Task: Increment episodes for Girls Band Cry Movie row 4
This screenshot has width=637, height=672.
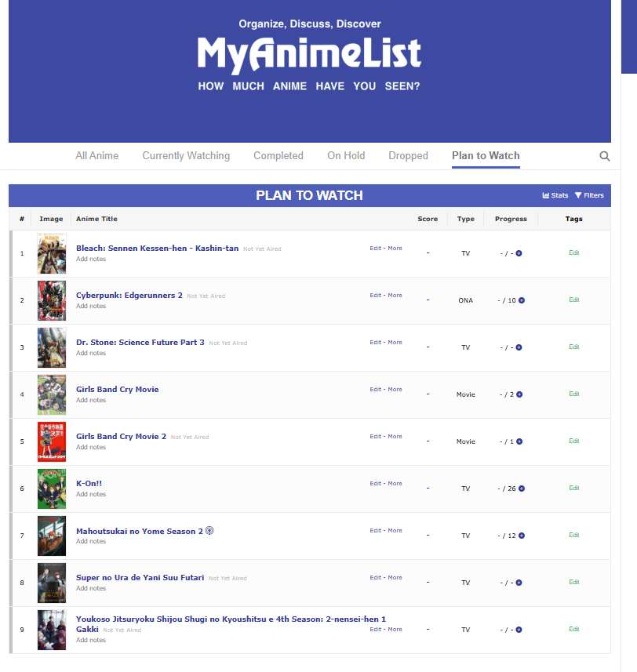Action: tap(519, 394)
